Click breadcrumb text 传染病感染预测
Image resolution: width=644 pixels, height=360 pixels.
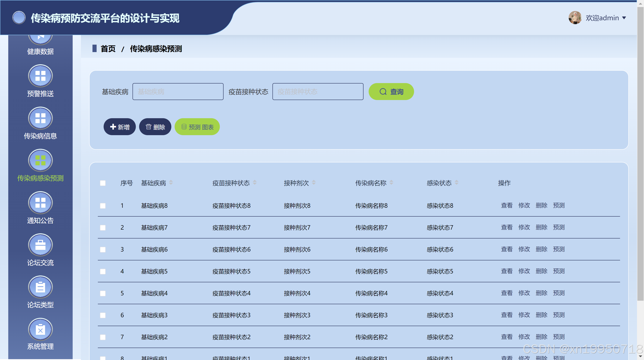pyautogui.click(x=156, y=49)
